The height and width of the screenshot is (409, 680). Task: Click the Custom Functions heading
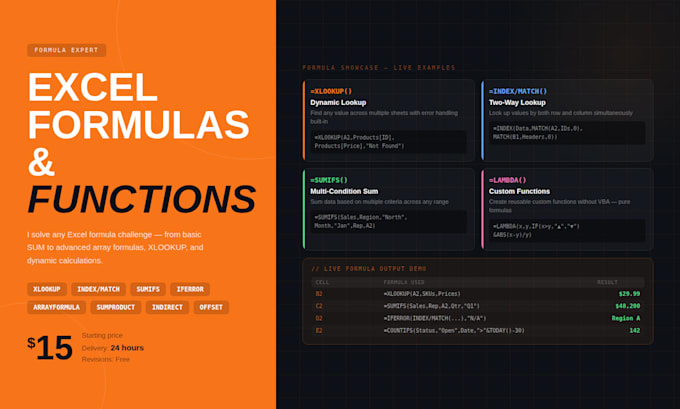[519, 191]
